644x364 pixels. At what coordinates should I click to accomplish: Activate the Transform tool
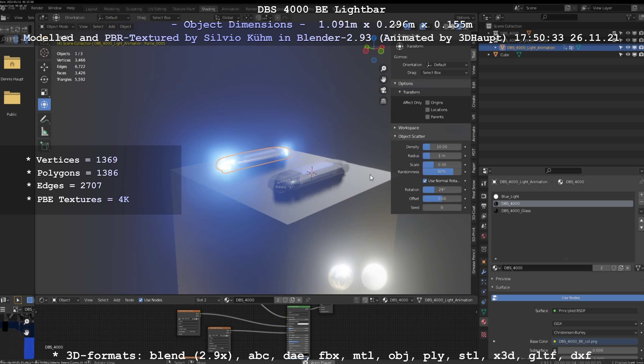coord(44,104)
